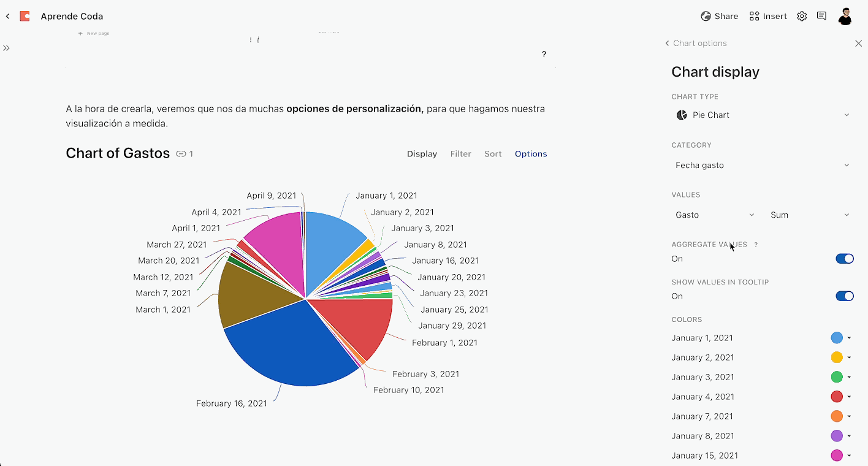This screenshot has height=466, width=868.
Task: Click the March 12, 2021 chart label
Action: point(163,277)
